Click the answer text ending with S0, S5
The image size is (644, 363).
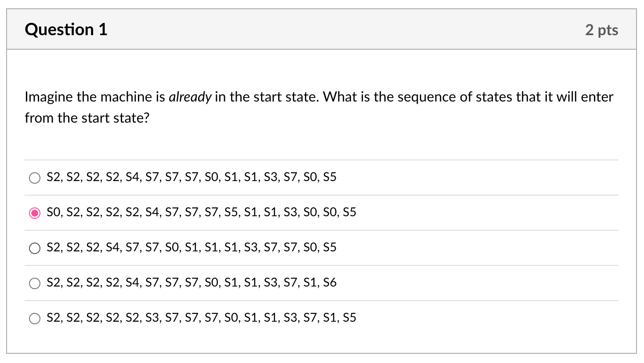191,177
